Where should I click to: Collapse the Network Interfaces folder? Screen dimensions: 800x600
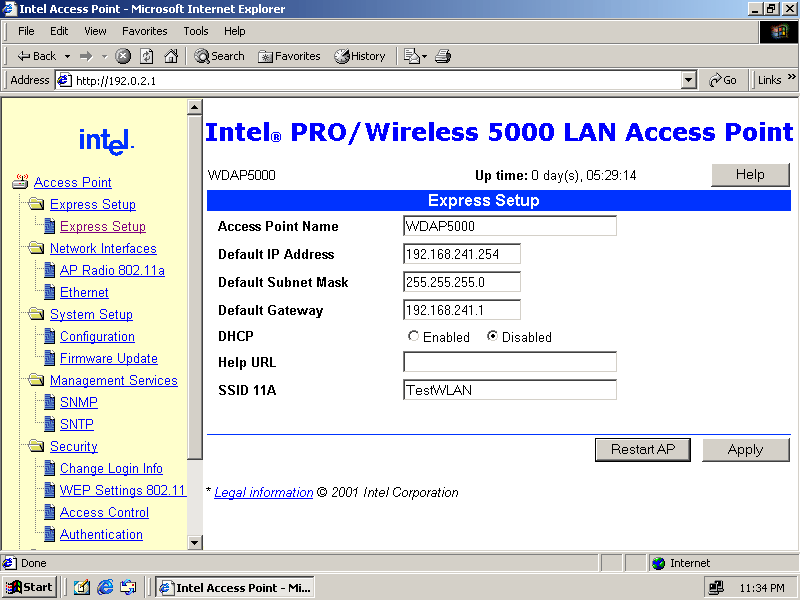(37, 249)
